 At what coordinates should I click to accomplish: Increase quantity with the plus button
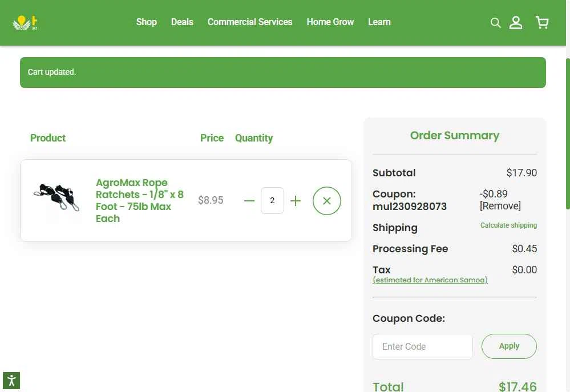point(296,201)
